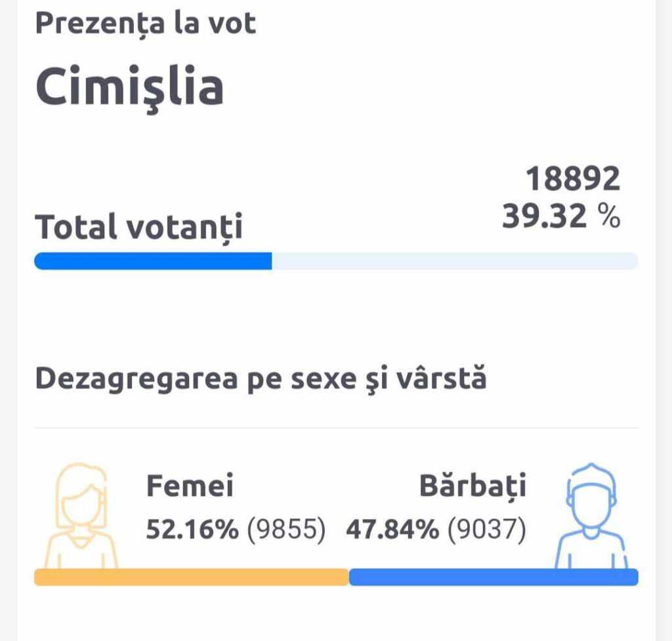The height and width of the screenshot is (641, 672).
Task: Click the (9855) women count
Action: coord(286,529)
